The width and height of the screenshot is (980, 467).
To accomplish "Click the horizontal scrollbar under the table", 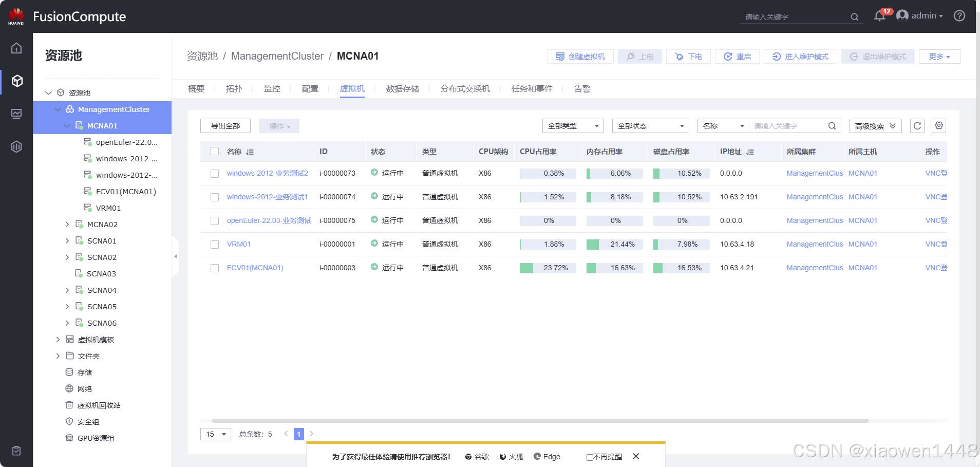I will click(x=539, y=421).
